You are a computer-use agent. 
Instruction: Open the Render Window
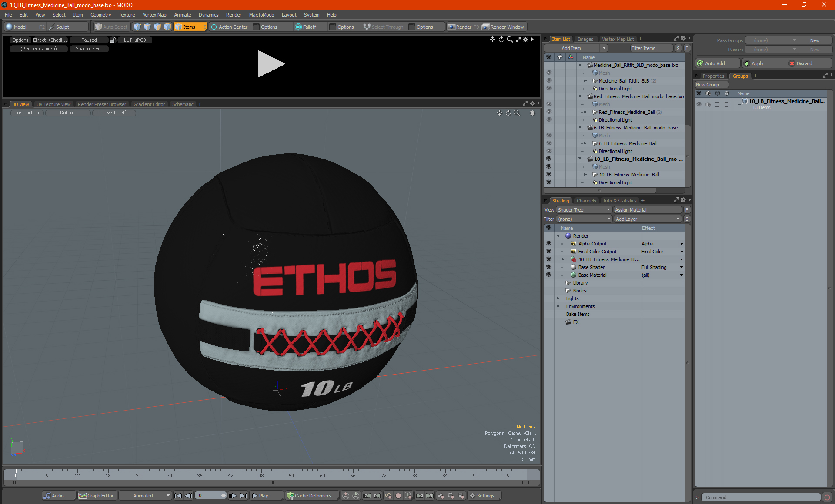coord(503,27)
